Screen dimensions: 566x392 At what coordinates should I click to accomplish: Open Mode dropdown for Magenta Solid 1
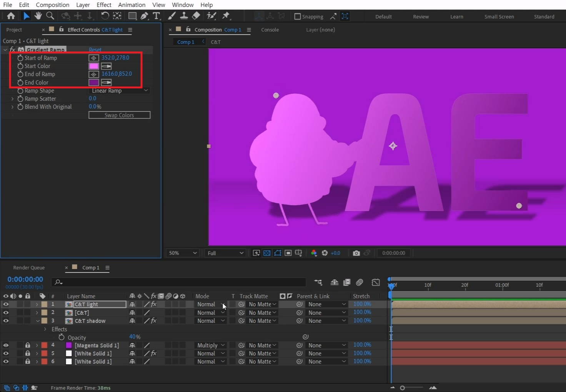click(211, 345)
